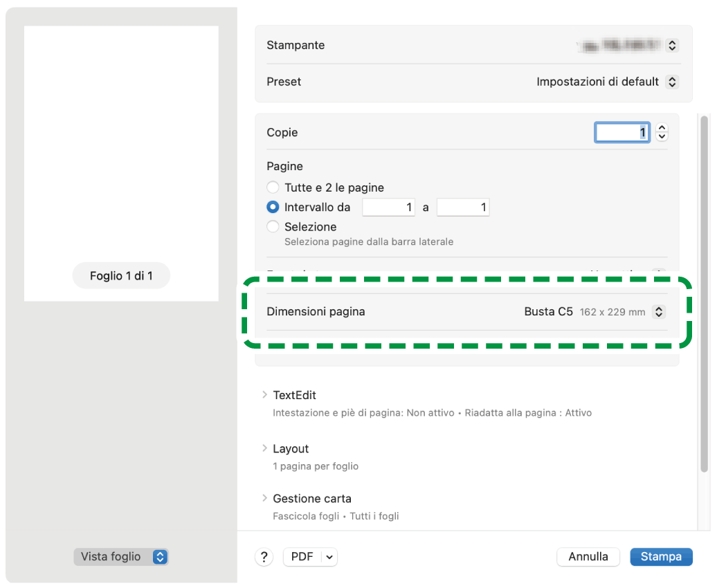Click the 1 pagina per foglio text

(316, 466)
